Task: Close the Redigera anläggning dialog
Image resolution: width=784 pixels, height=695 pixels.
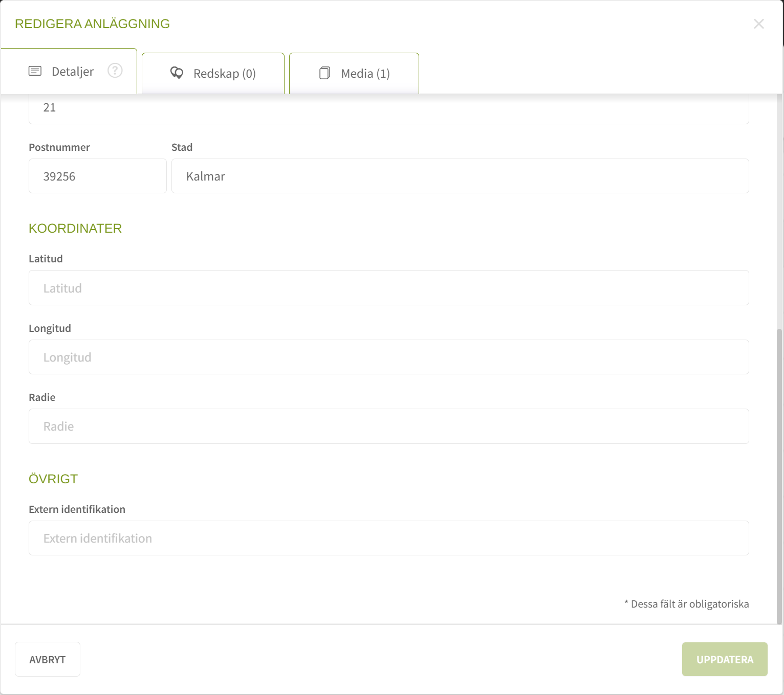Action: pos(758,24)
